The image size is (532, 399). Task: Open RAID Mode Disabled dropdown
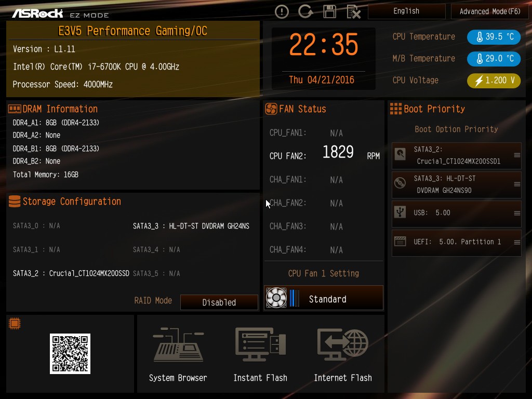pos(219,302)
